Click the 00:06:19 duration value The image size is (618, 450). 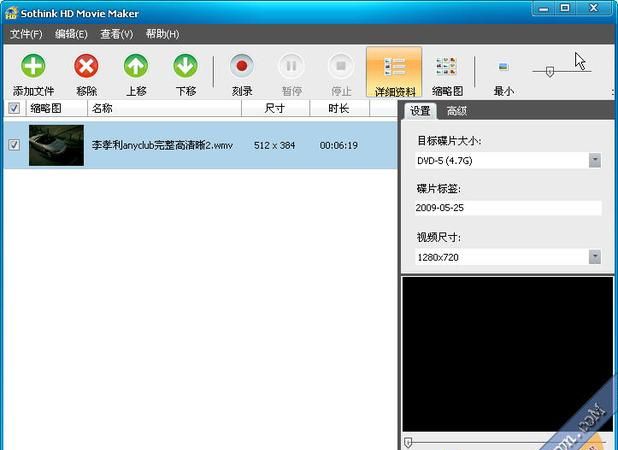click(339, 145)
